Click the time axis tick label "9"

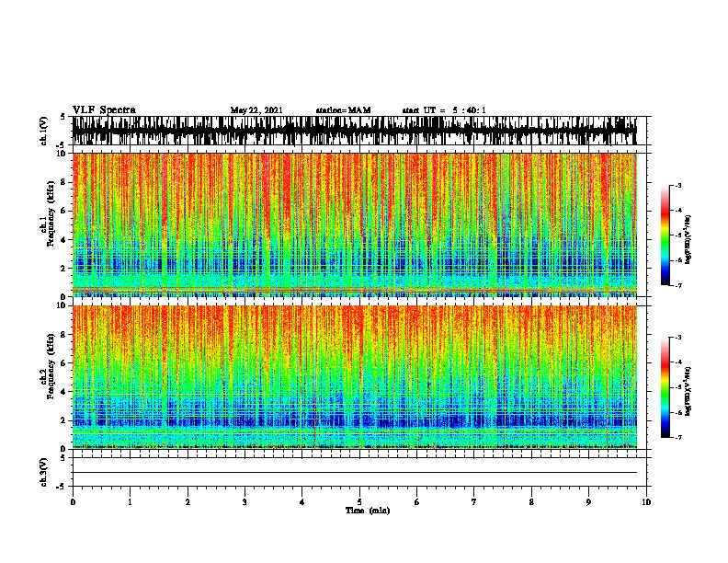point(588,502)
